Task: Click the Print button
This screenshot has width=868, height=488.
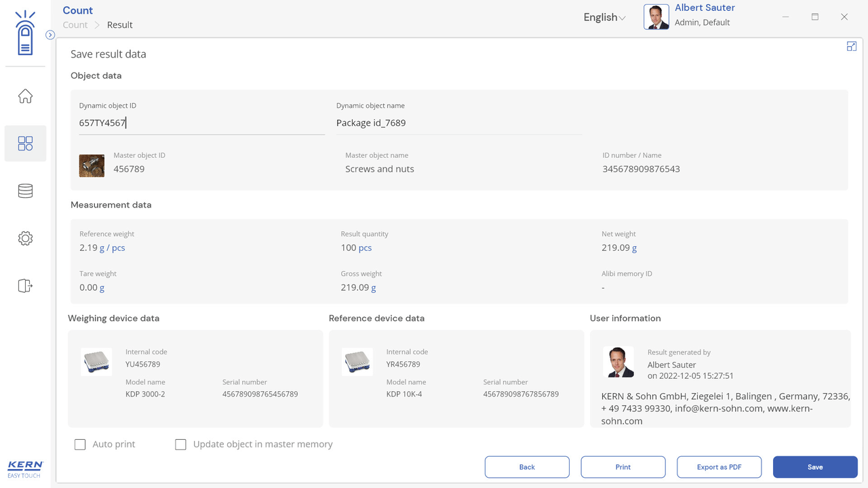Action: 623,467
